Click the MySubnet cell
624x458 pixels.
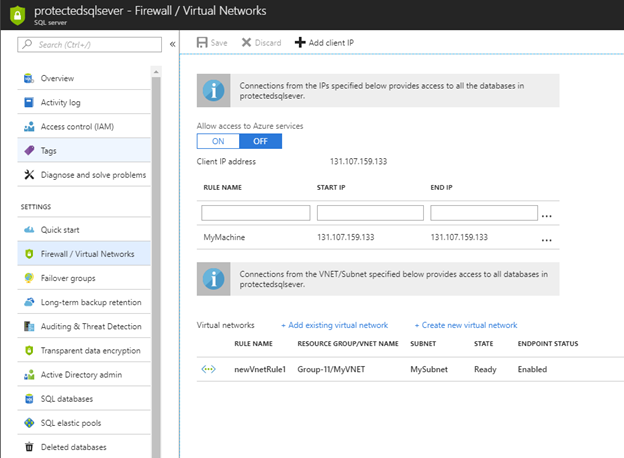(429, 369)
